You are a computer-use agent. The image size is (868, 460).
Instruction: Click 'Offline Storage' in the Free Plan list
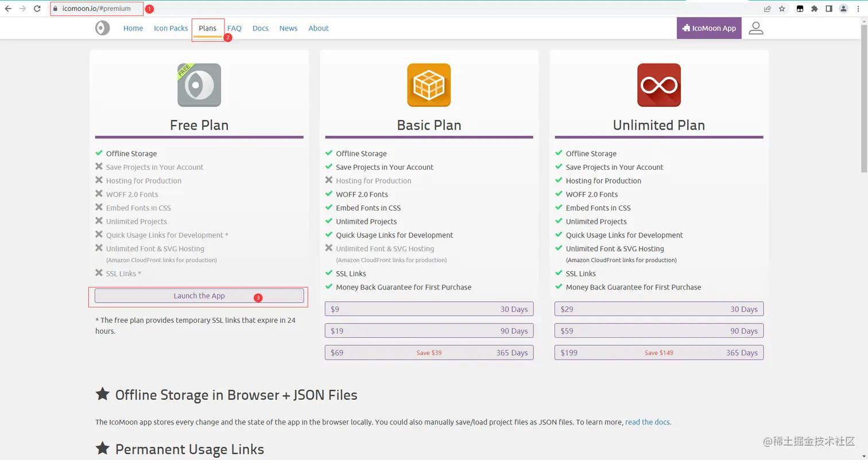coord(131,154)
